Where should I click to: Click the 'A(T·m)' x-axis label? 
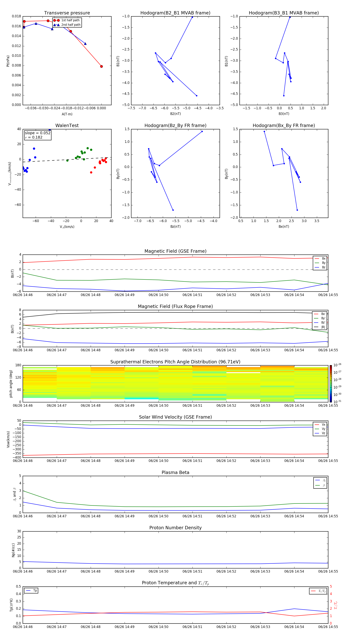pyautogui.click(x=67, y=114)
